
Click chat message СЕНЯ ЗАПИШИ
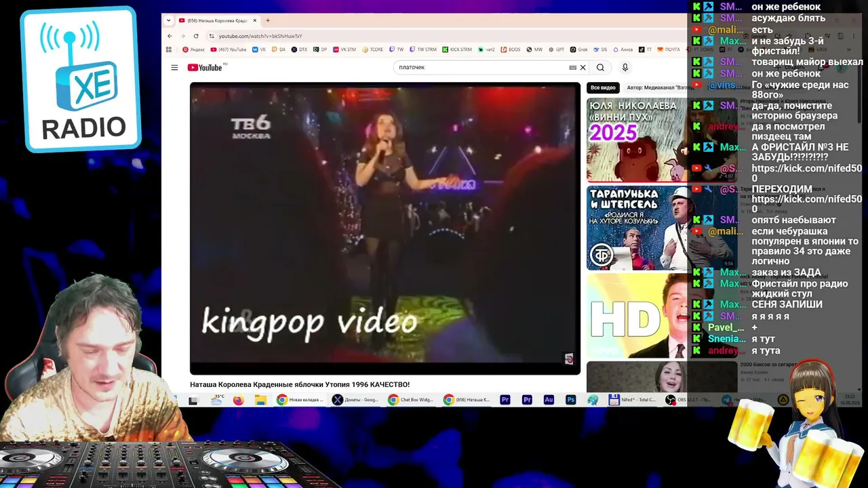point(787,305)
